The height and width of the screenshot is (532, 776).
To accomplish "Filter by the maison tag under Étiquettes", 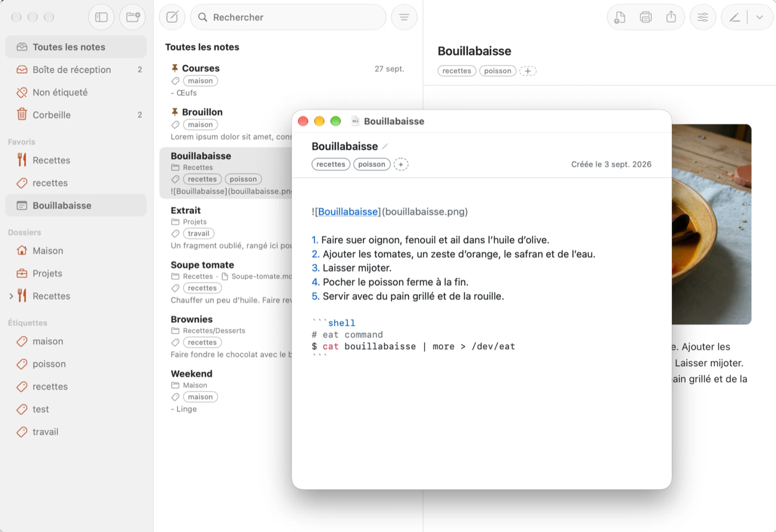I will click(76, 341).
